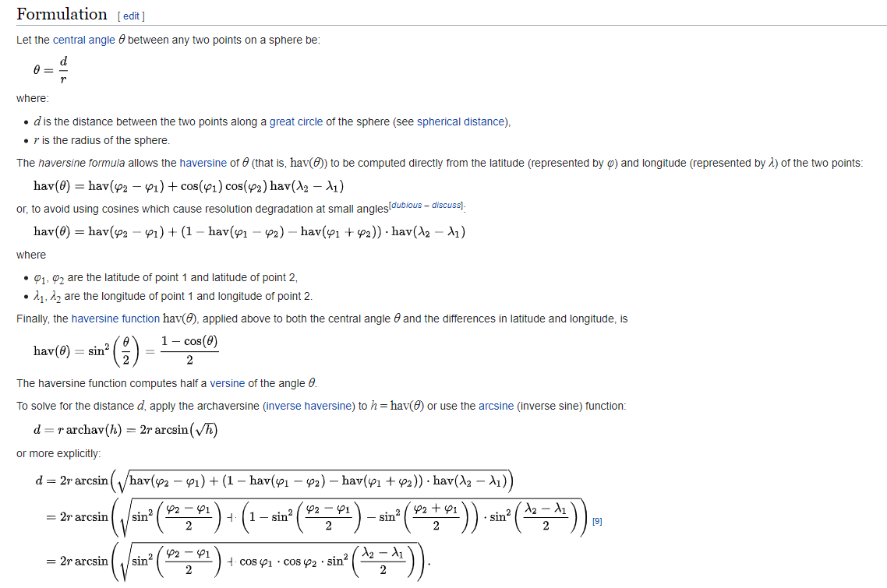This screenshot has width=887, height=588.
Task: Jump to footnote reference [9]
Action: coord(597,521)
